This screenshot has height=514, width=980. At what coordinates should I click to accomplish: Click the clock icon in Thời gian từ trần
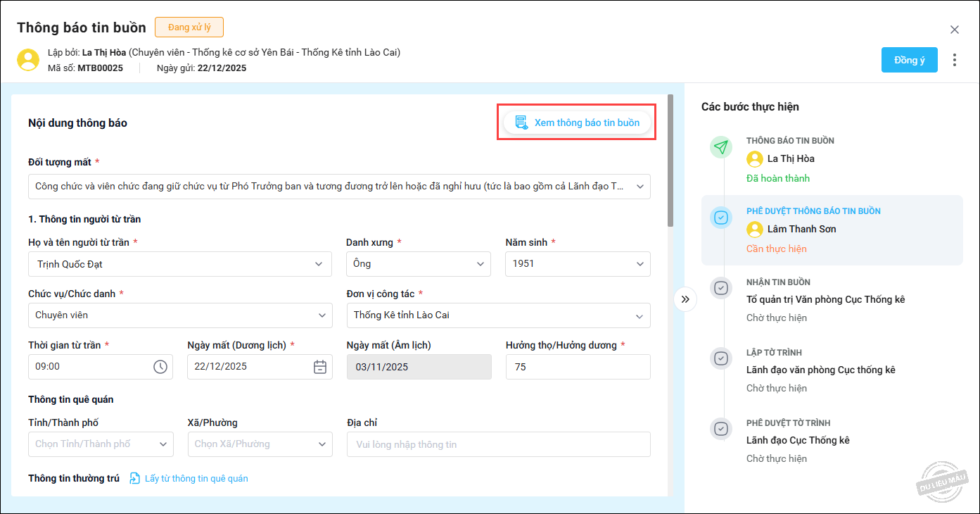click(x=160, y=367)
